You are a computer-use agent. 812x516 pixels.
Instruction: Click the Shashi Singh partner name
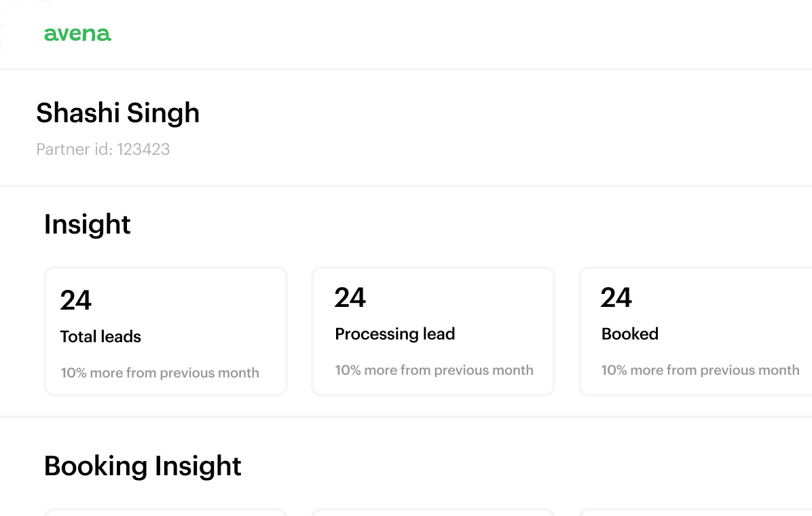click(117, 113)
